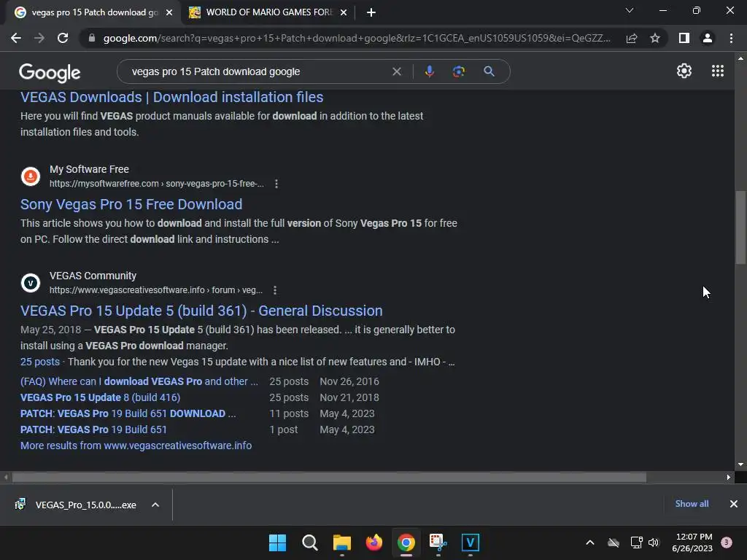Close the downloads bar
Image resolution: width=747 pixels, height=560 pixels.
click(x=734, y=504)
